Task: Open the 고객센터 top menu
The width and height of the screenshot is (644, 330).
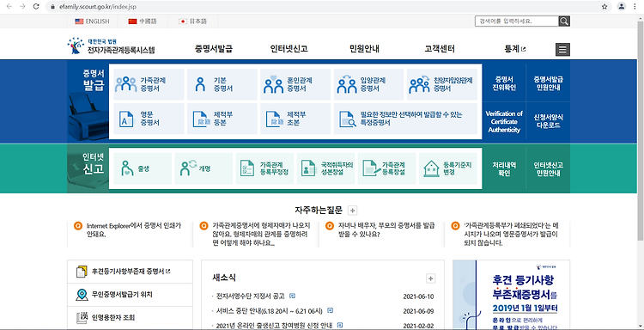Action: (440, 49)
